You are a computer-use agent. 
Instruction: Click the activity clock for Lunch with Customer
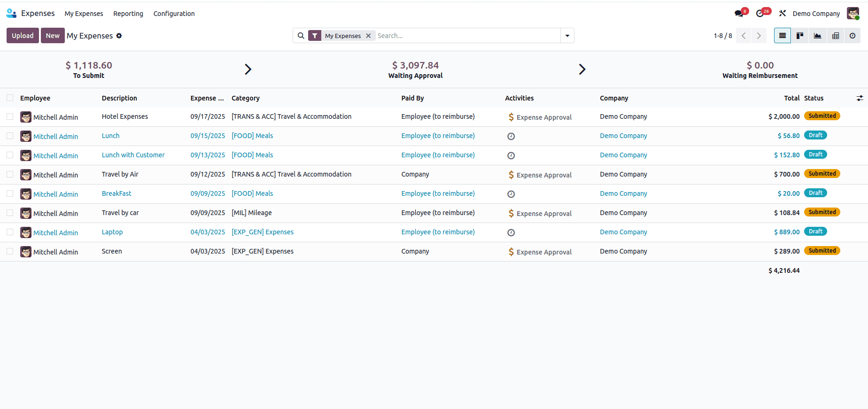tap(511, 155)
